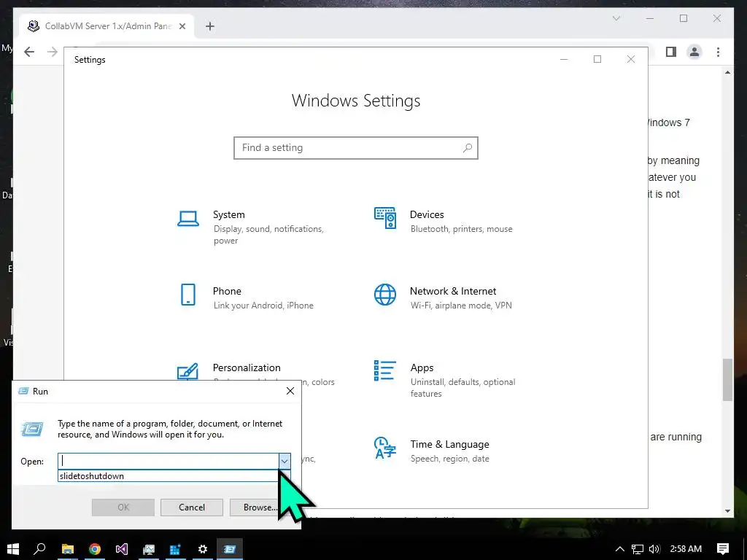Image resolution: width=747 pixels, height=560 pixels.
Task: Close the Run dialog
Action: tap(290, 391)
